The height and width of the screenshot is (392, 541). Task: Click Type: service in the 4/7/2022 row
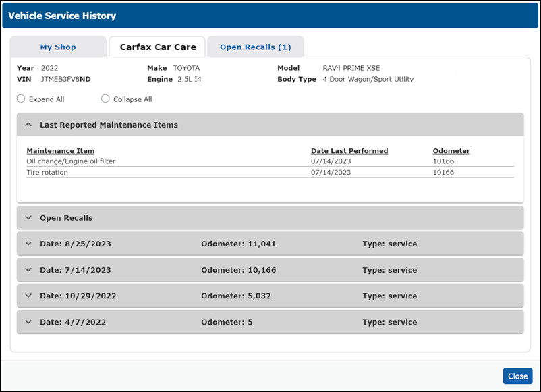(389, 322)
